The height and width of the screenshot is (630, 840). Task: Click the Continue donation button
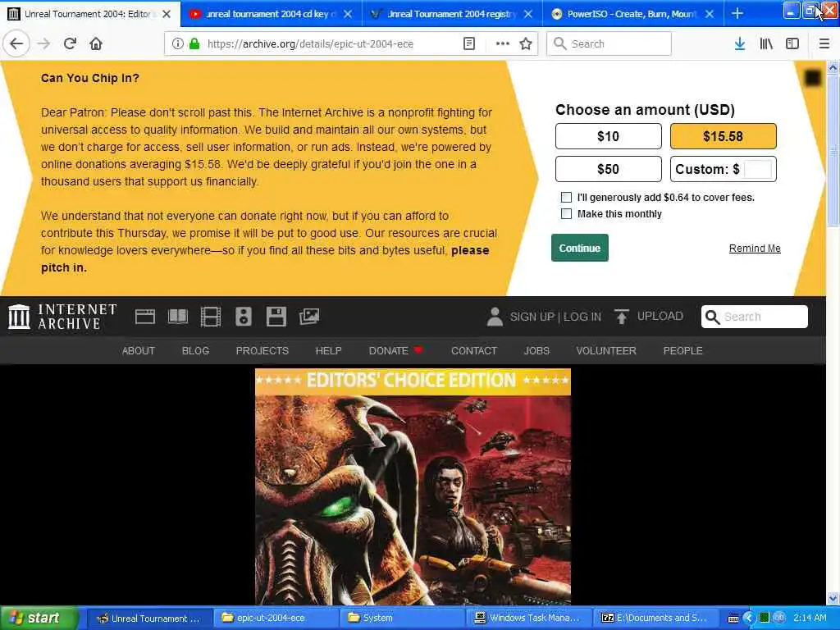click(x=580, y=248)
